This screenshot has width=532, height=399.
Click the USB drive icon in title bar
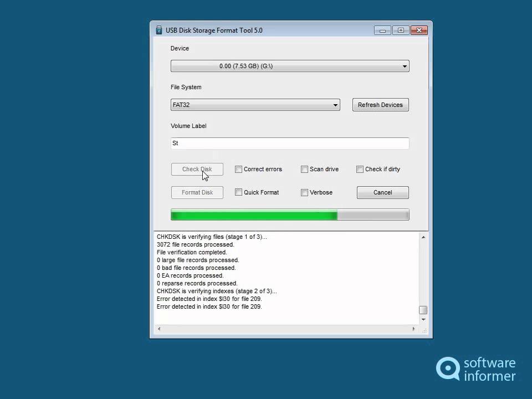(x=158, y=30)
